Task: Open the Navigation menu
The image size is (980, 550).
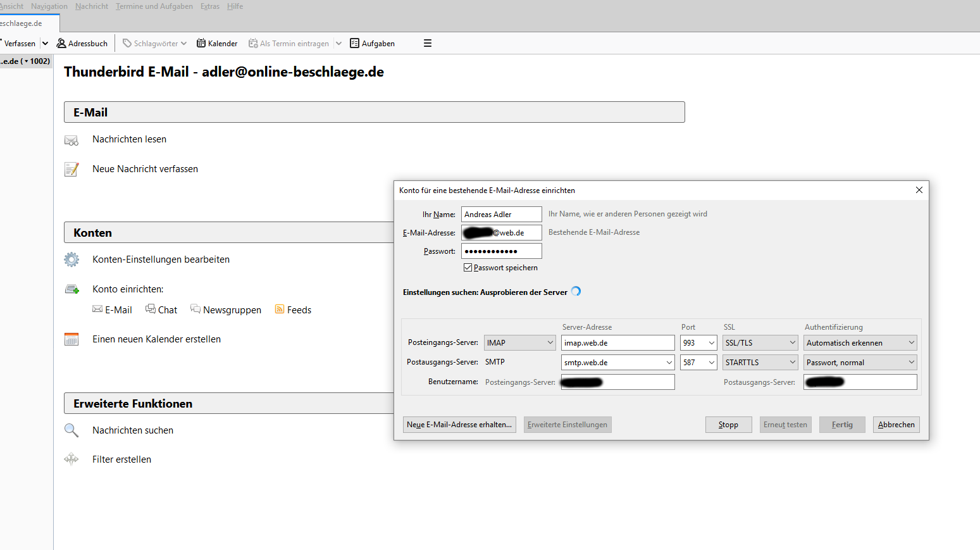Action: tap(49, 6)
